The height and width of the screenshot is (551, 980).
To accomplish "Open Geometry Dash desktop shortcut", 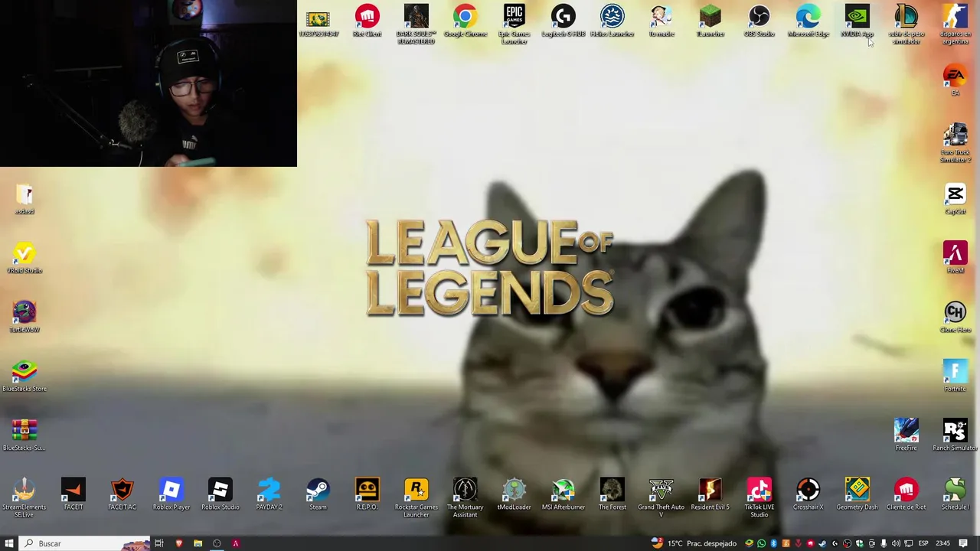I will [x=857, y=493].
